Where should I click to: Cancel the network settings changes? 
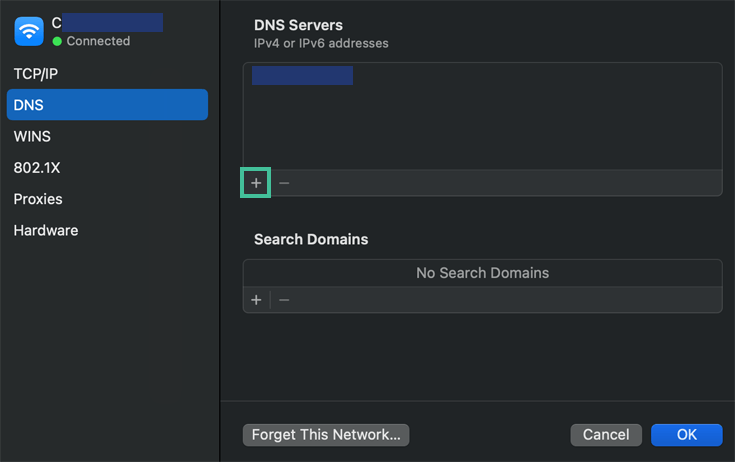tap(606, 435)
